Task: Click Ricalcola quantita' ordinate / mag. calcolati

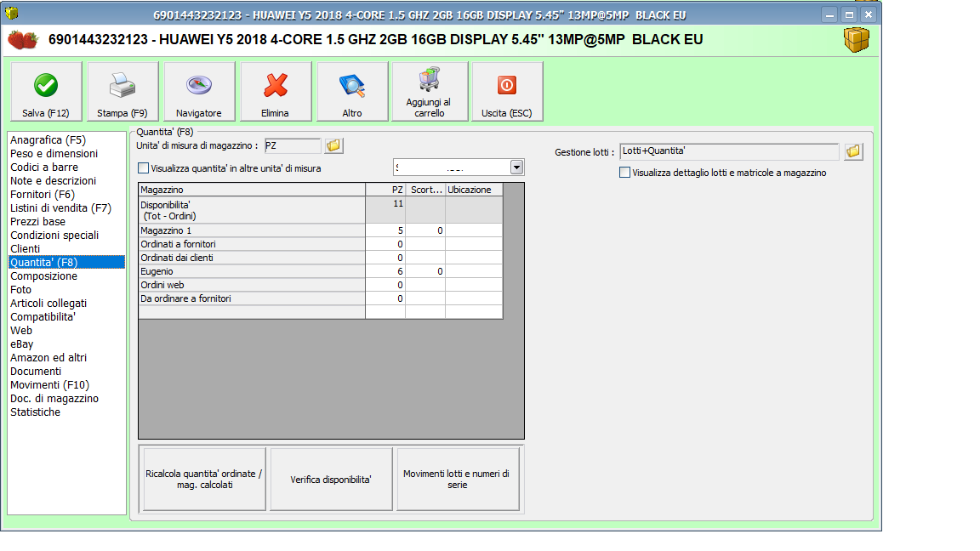Action: coord(204,480)
